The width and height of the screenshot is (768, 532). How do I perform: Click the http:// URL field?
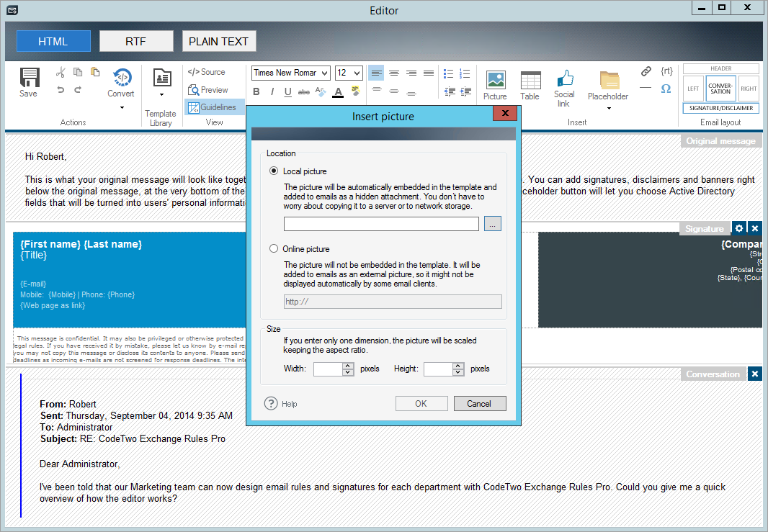pos(393,302)
